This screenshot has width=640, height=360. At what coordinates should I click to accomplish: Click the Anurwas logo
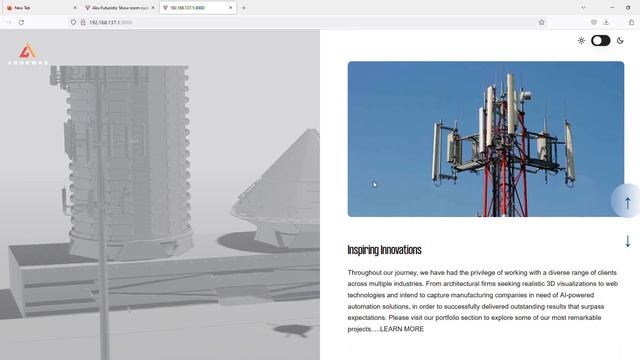[x=28, y=54]
